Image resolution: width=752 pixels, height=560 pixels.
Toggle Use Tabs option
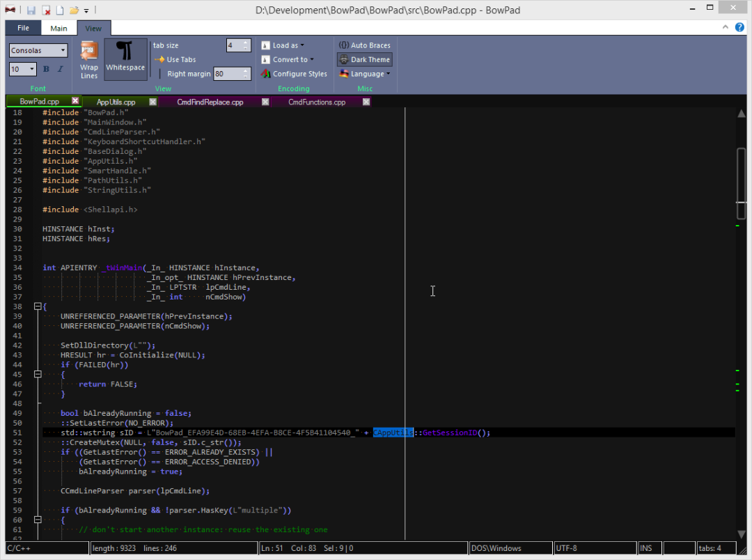[175, 59]
